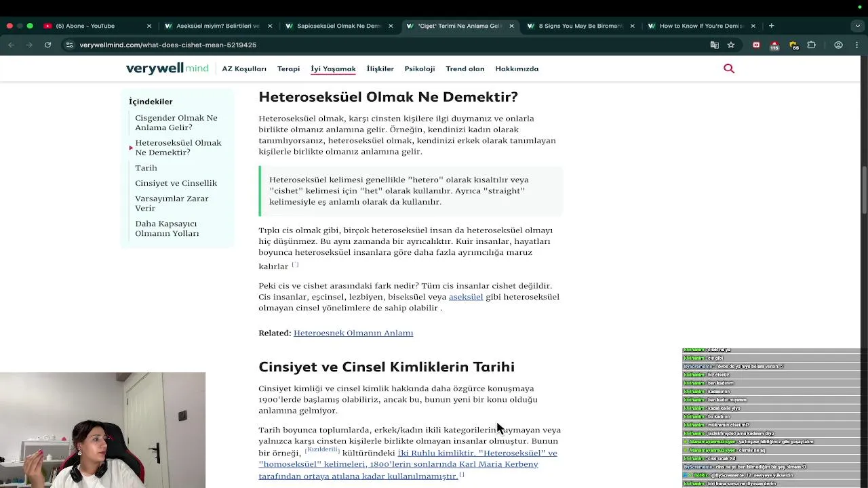The image size is (868, 488).
Task: Click the webcam video overlay
Action: click(x=102, y=430)
